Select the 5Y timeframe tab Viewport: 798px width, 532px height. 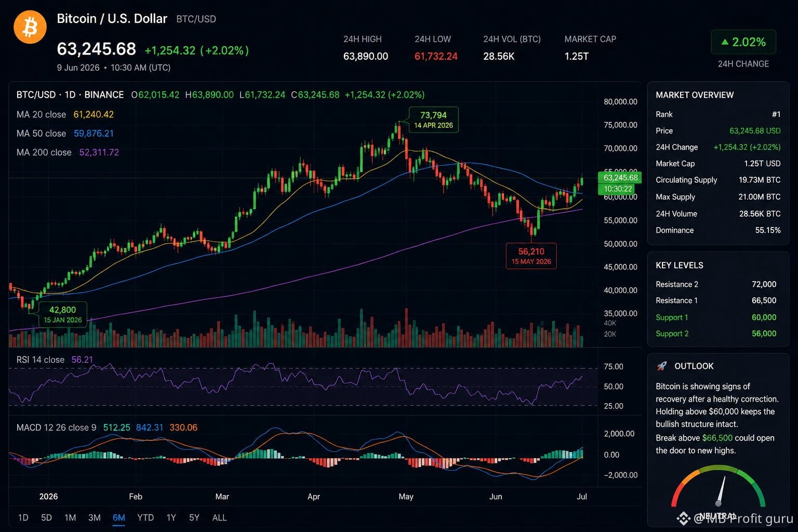(194, 517)
